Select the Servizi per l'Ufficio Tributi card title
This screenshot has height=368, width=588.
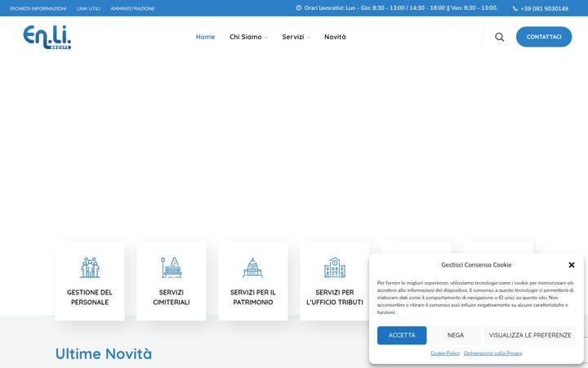335,297
